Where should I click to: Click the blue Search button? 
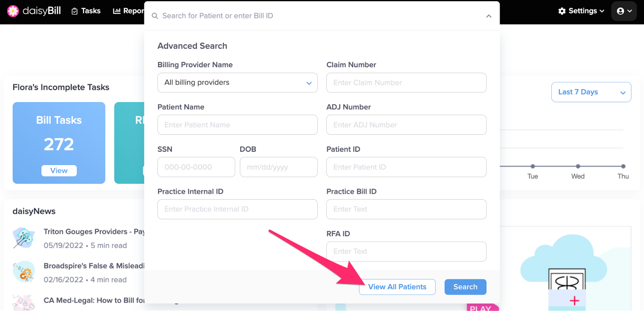point(465,287)
